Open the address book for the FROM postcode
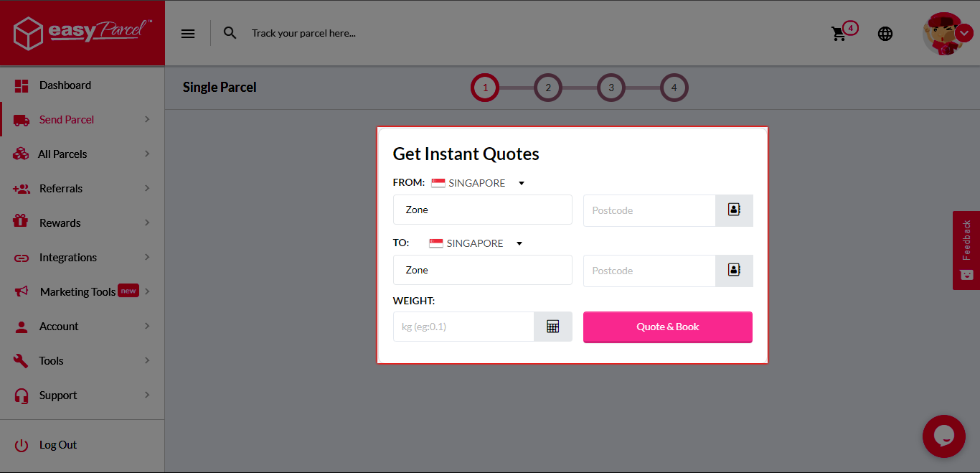The image size is (980, 473). pos(734,210)
